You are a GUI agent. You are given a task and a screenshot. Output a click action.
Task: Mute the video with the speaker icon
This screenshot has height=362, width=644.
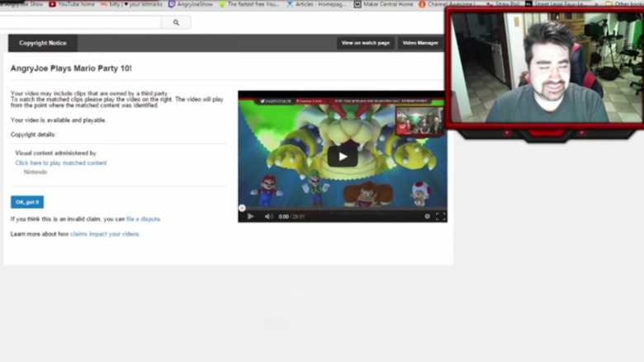[x=268, y=217]
